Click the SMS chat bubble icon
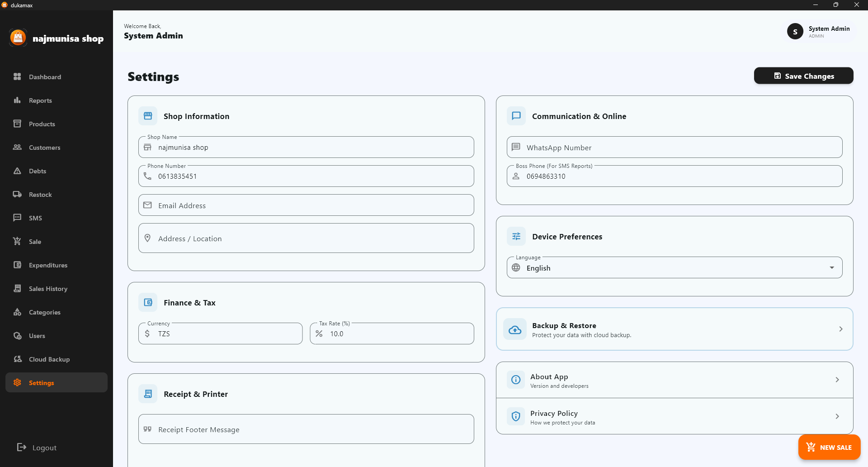Viewport: 868px width, 467px height. coord(17,218)
